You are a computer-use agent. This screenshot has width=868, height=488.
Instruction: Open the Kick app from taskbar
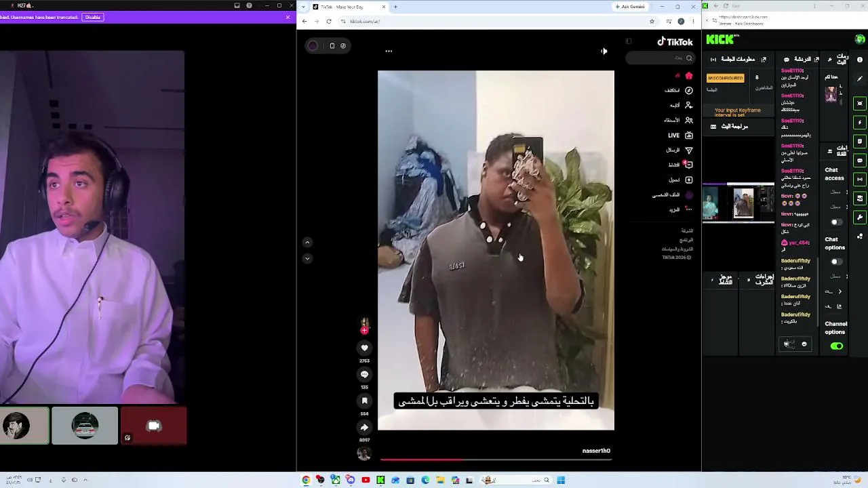tap(380, 481)
